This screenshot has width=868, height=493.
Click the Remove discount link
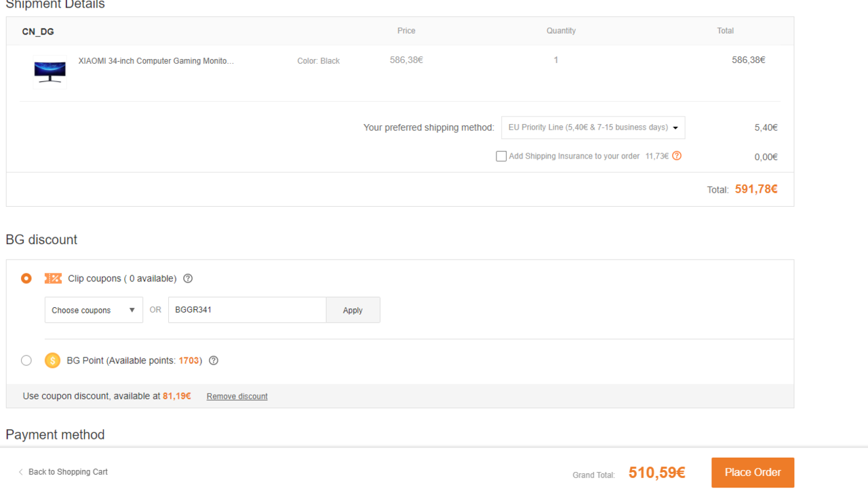pos(237,397)
